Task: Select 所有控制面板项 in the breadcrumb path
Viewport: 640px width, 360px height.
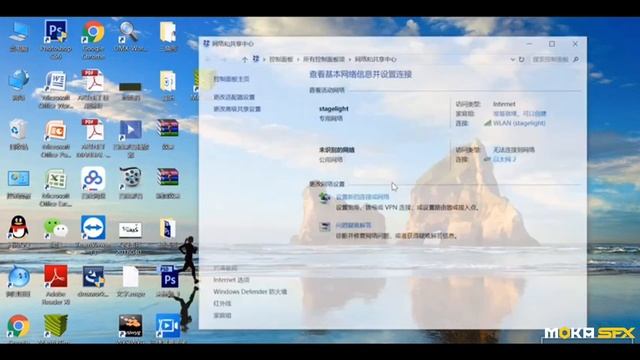Action: [324, 59]
